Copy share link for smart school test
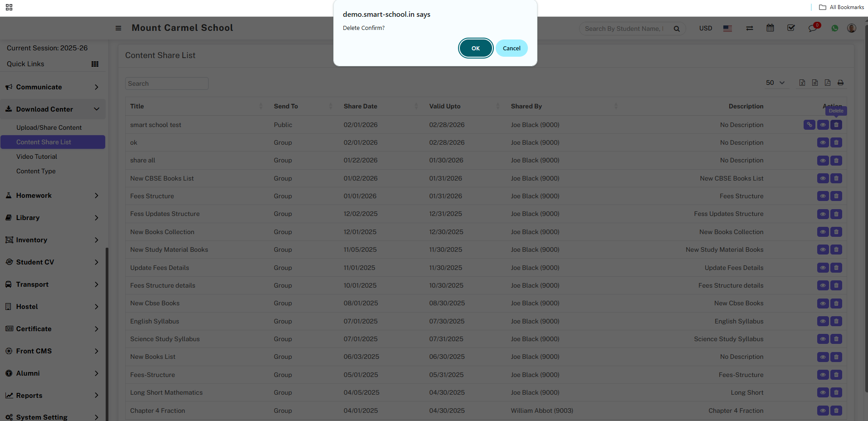 point(809,125)
